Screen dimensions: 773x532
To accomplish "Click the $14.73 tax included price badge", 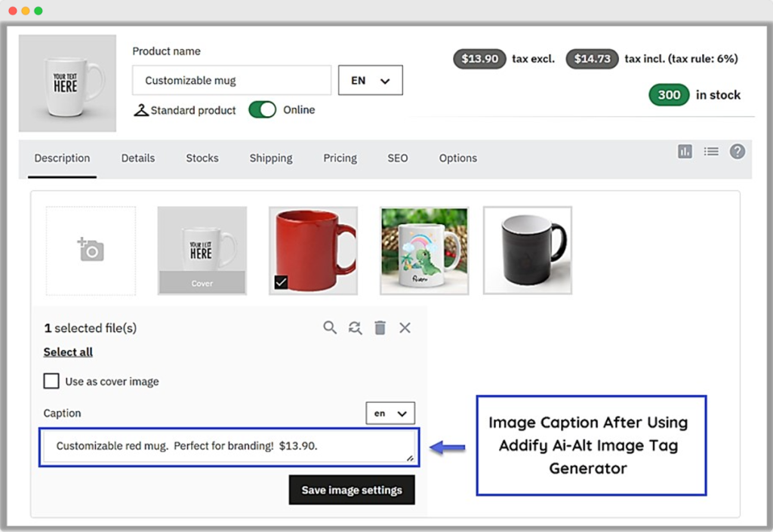I will (x=592, y=59).
